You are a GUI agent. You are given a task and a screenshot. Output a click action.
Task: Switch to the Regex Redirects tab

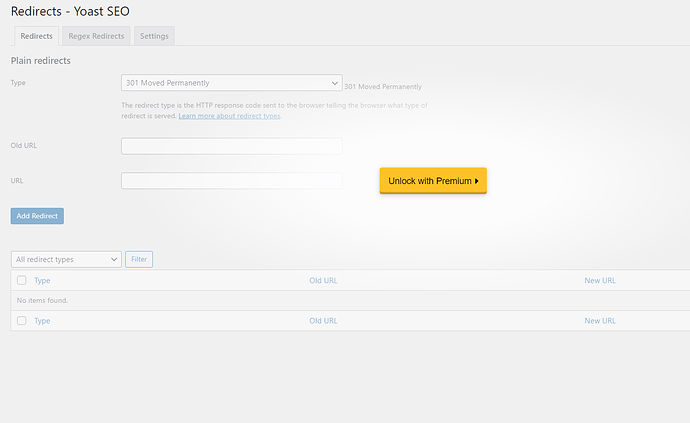coord(96,36)
